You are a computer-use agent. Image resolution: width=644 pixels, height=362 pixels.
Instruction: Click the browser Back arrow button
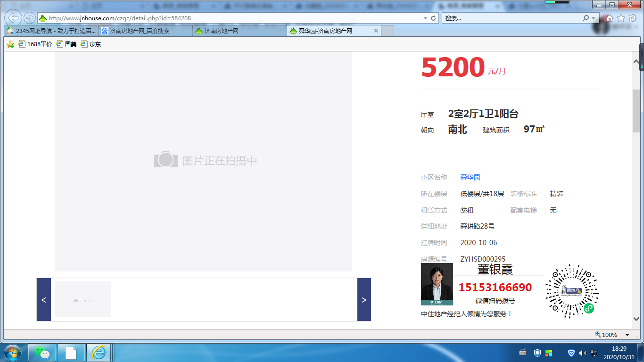13,18
